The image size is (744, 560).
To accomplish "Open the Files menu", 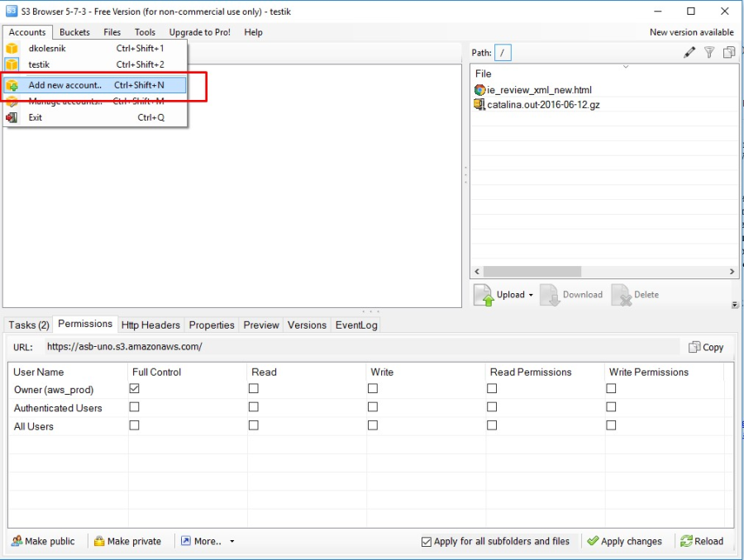I will tap(112, 32).
